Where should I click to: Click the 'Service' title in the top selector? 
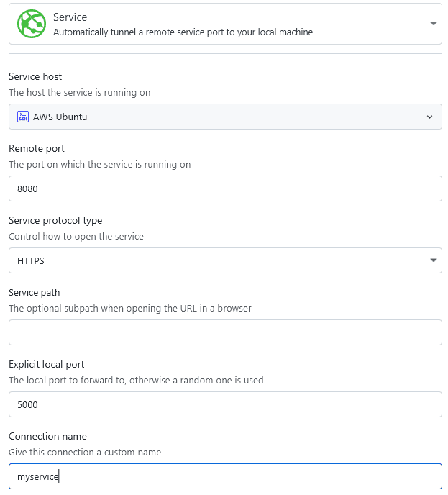click(70, 17)
